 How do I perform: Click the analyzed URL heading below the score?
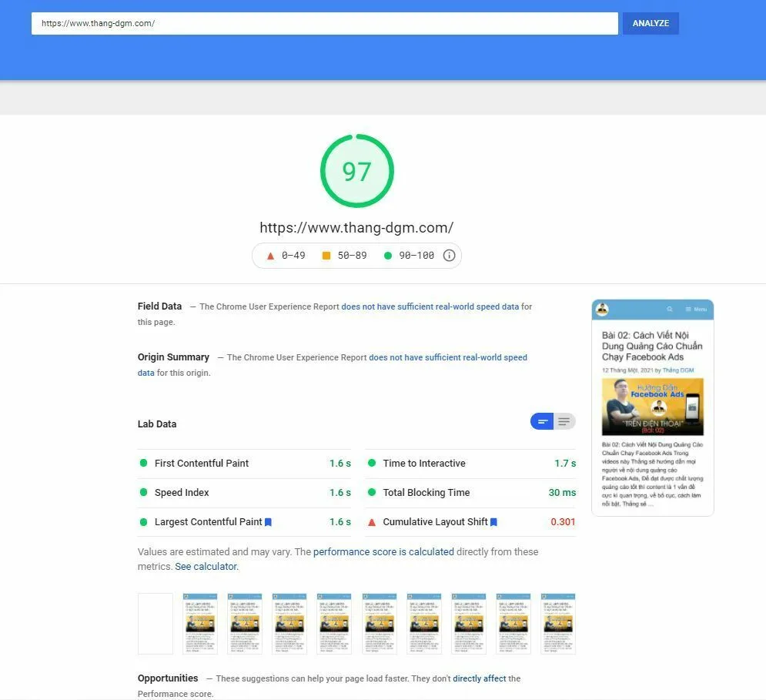click(356, 228)
